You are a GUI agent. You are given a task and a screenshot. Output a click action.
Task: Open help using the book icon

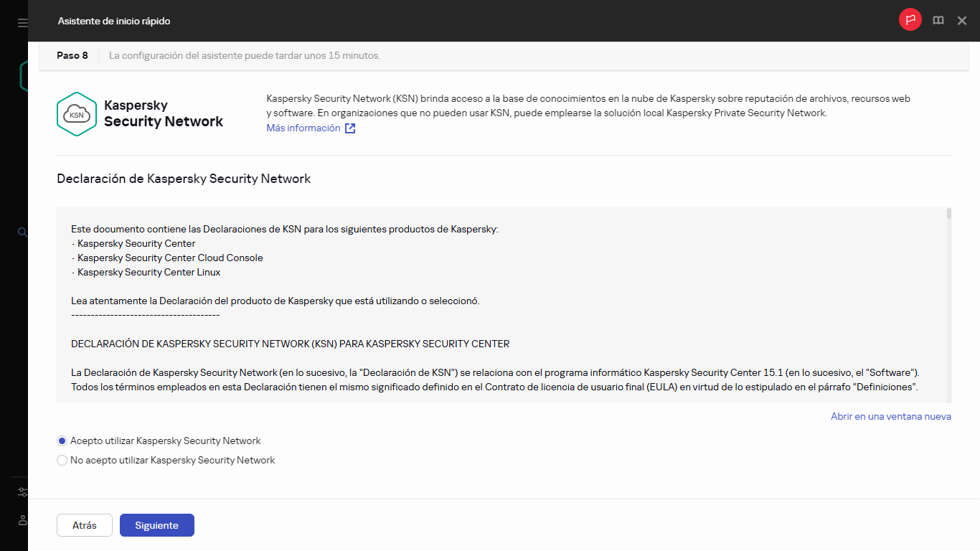coord(938,20)
